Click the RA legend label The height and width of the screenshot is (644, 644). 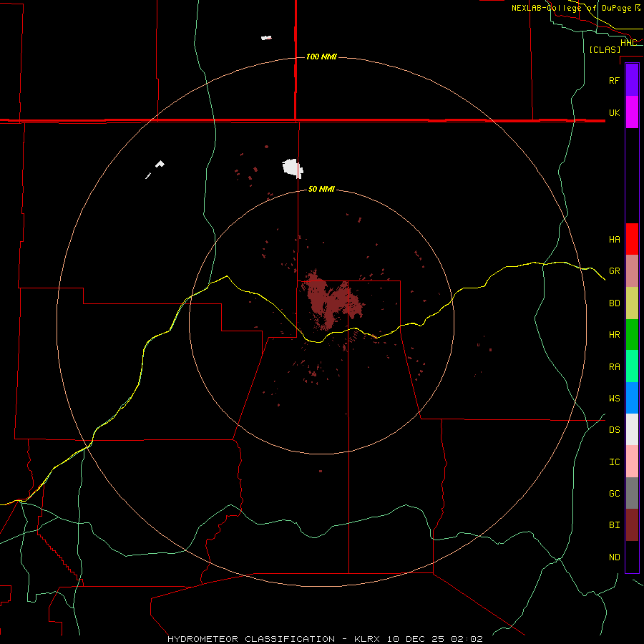[x=615, y=367]
